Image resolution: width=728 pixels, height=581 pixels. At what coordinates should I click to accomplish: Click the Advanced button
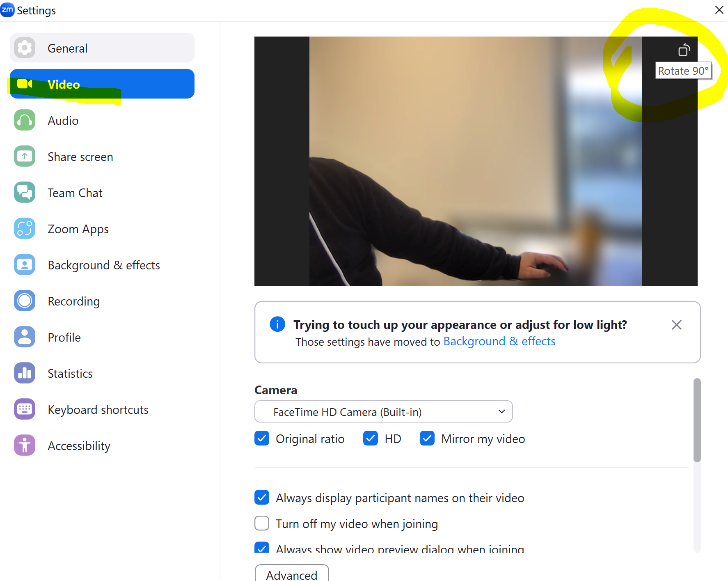pos(292,573)
